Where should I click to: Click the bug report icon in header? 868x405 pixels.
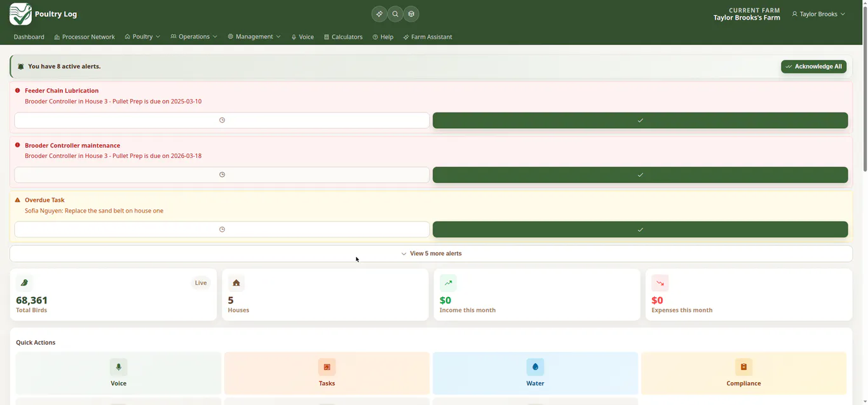tap(411, 14)
